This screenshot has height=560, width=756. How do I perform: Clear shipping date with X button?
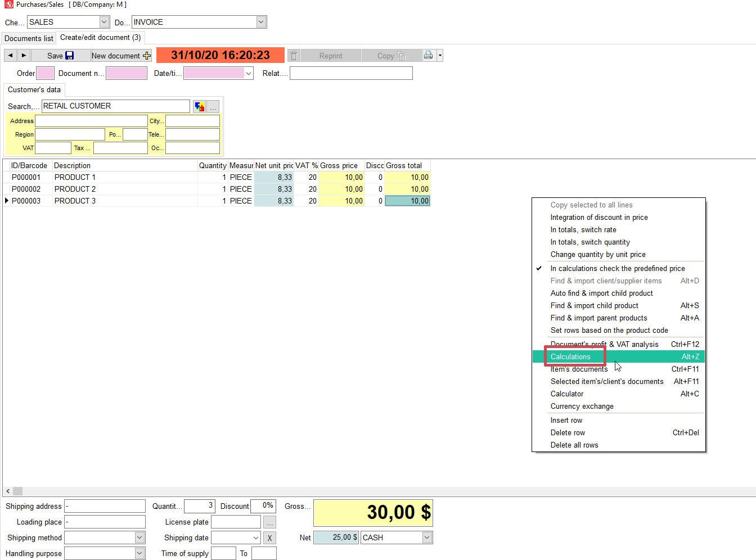[269, 538]
